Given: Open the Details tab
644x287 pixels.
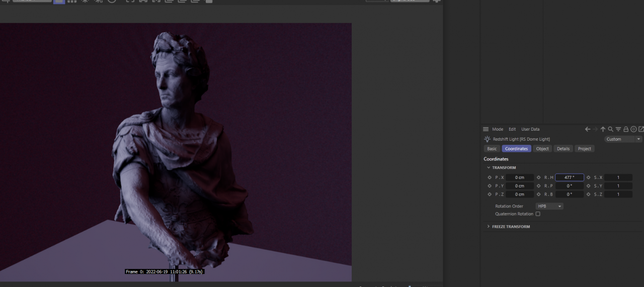Looking at the screenshot, I should coord(563,149).
